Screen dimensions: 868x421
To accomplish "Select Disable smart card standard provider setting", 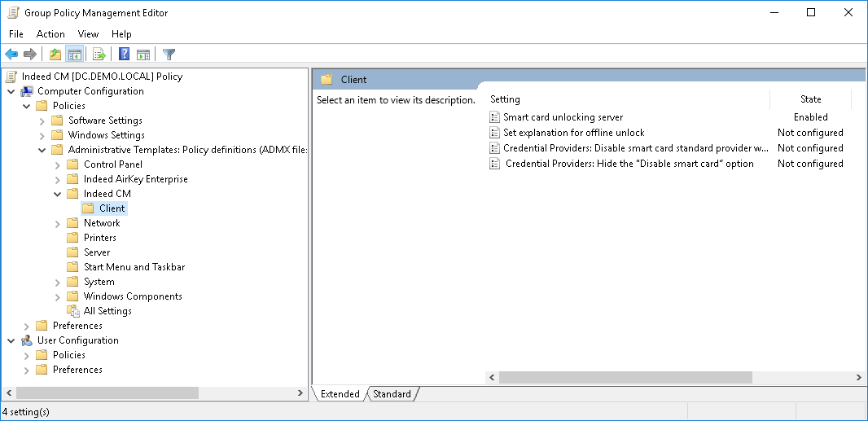I will [635, 148].
